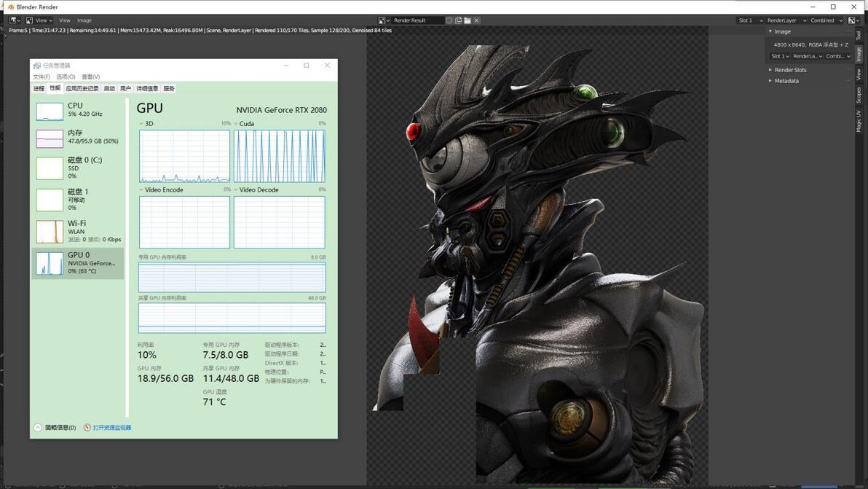Switch to the 性能 performance tab

55,88
